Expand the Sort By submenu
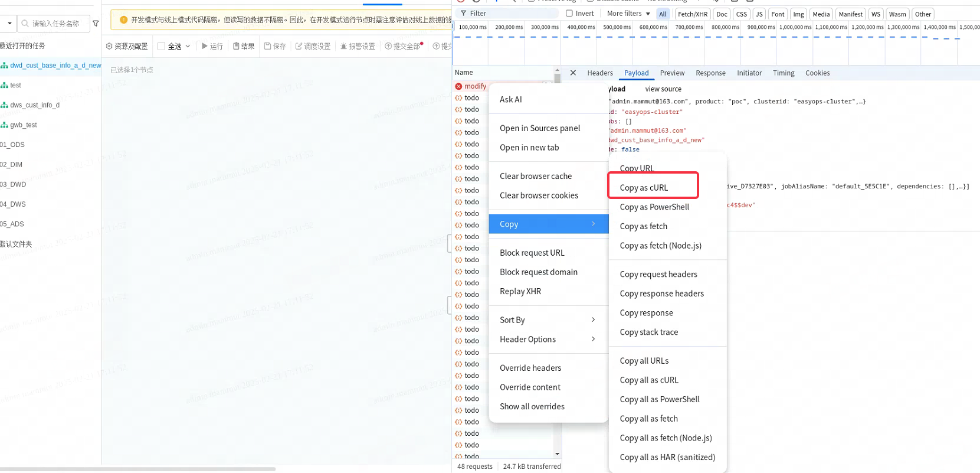The image size is (980, 473). pyautogui.click(x=548, y=320)
